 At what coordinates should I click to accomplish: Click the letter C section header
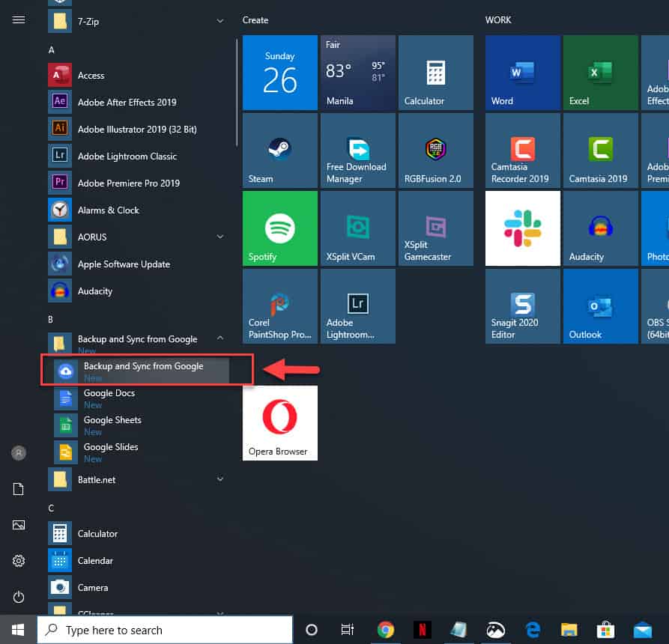[51, 508]
